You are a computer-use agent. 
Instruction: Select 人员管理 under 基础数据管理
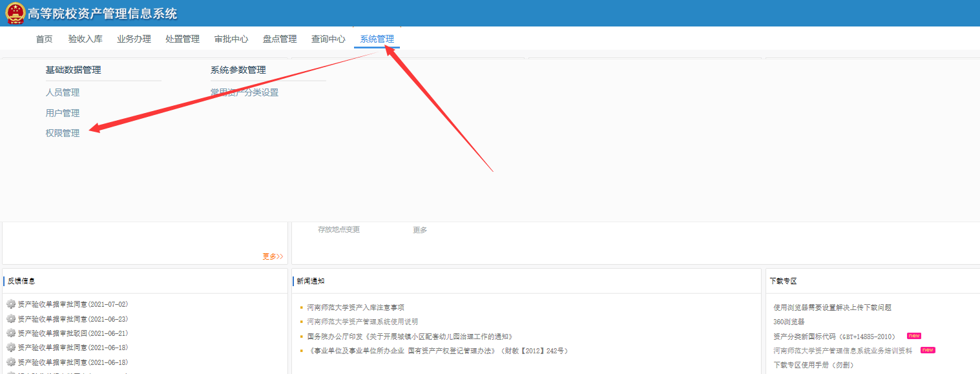pos(63,92)
